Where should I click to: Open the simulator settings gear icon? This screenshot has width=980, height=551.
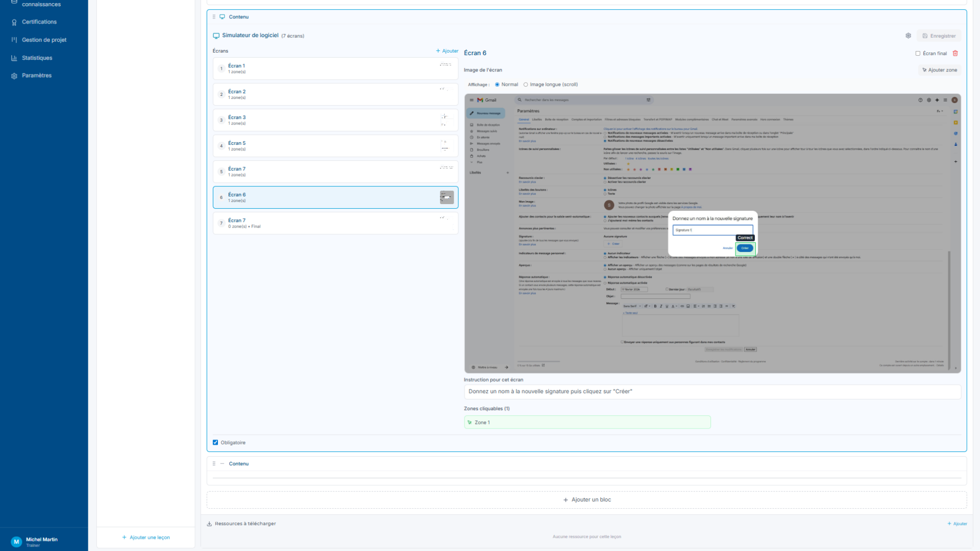909,36
